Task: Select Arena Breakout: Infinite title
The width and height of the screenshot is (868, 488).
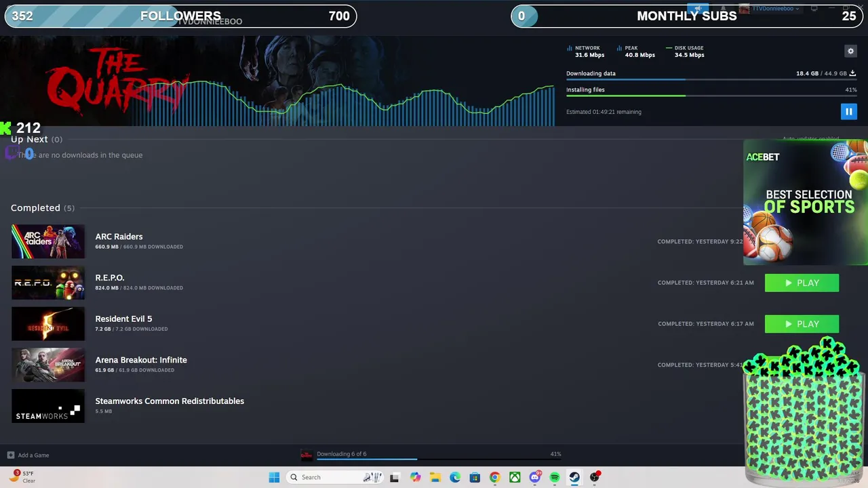Action: pyautogui.click(x=141, y=360)
